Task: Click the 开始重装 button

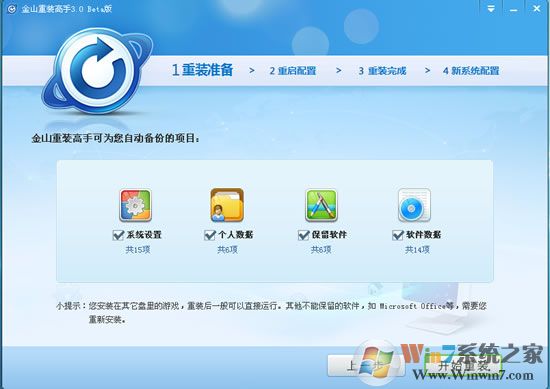Action: click(x=463, y=365)
